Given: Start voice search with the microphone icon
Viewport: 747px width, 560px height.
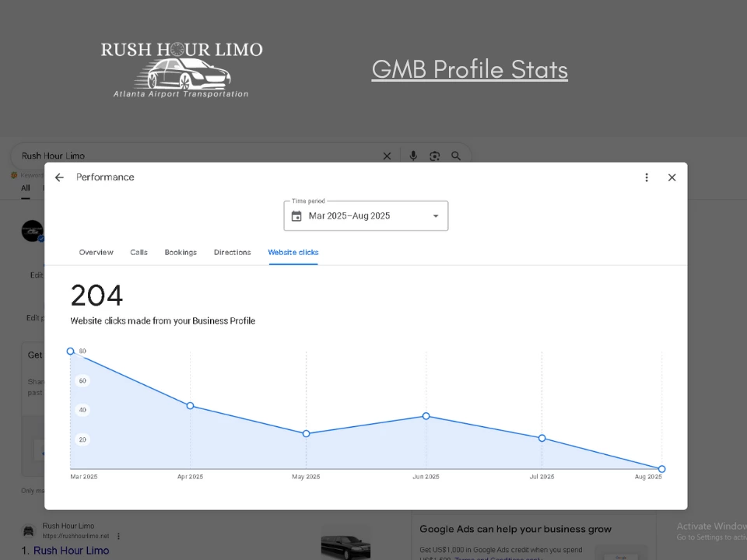Looking at the screenshot, I should pos(413,156).
